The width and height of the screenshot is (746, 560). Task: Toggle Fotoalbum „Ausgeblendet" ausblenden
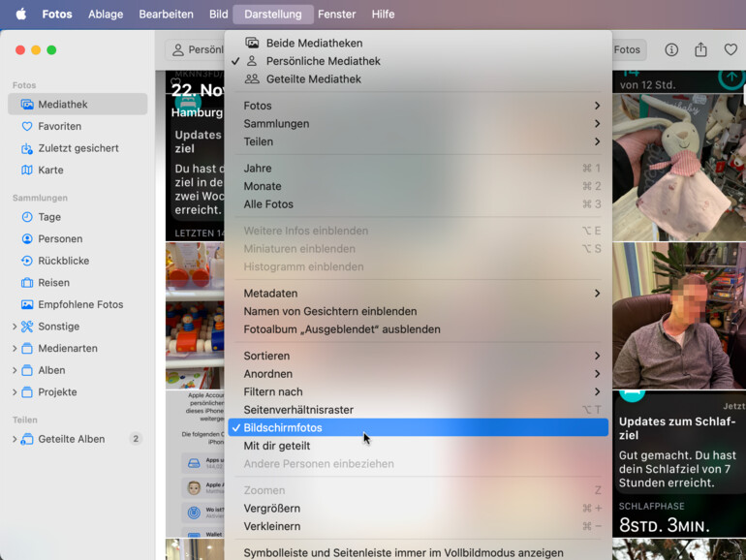419,329
